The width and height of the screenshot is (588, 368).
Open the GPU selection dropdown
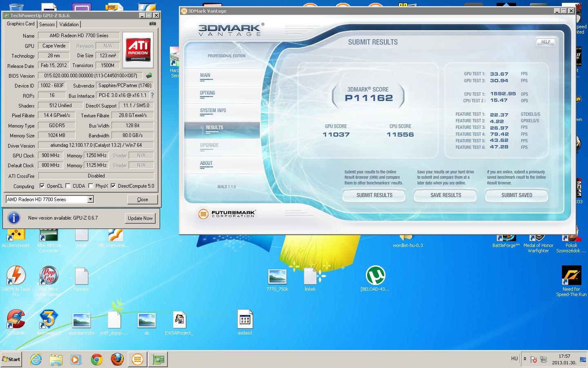pos(91,199)
